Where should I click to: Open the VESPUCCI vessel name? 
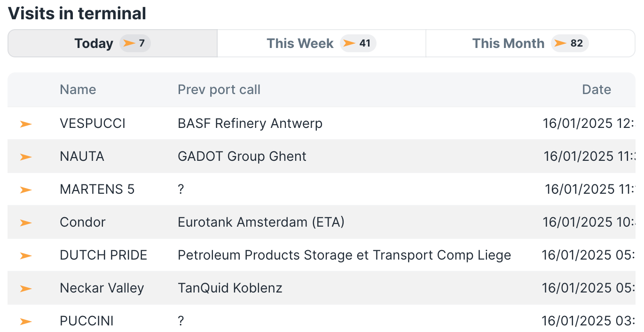[x=93, y=124]
